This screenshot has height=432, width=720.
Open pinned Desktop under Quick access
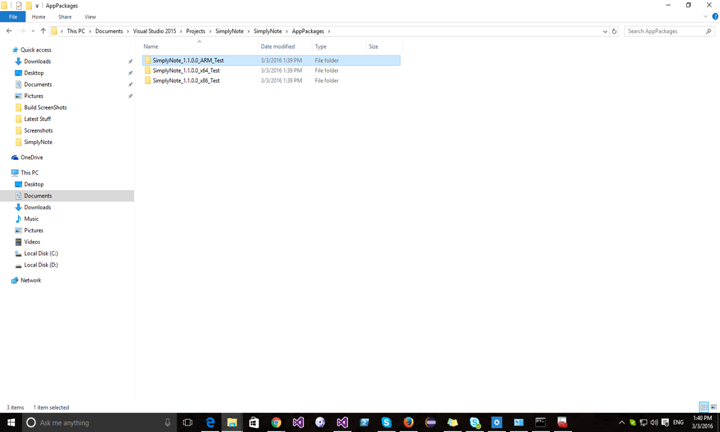point(34,73)
